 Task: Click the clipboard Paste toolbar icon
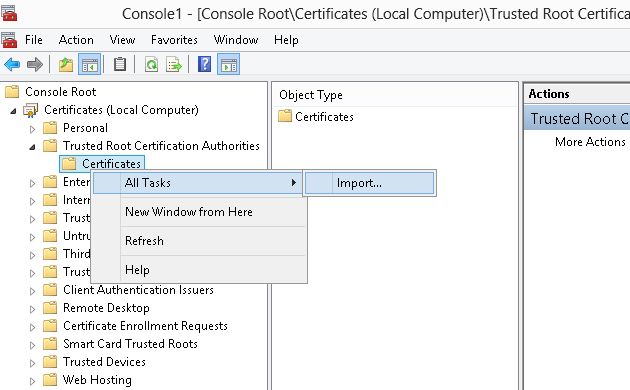pyautogui.click(x=119, y=64)
